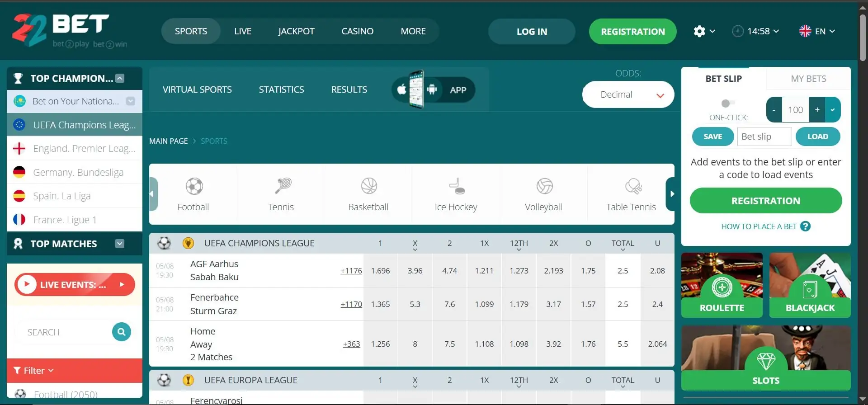Screen dimensions: 868x405
Task: Open the +1176 markets link for AGF Aarhus
Action: (x=351, y=271)
